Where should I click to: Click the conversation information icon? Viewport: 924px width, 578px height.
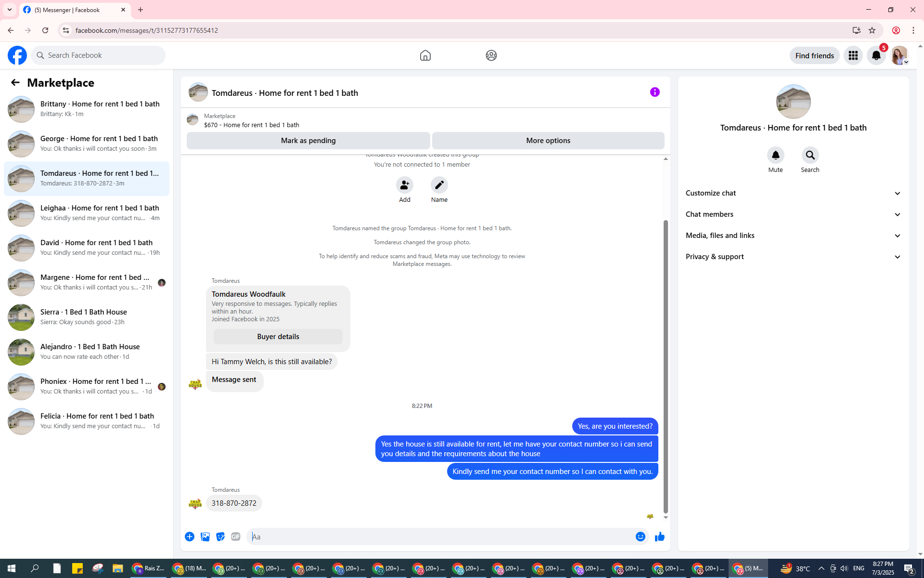pyautogui.click(x=654, y=92)
